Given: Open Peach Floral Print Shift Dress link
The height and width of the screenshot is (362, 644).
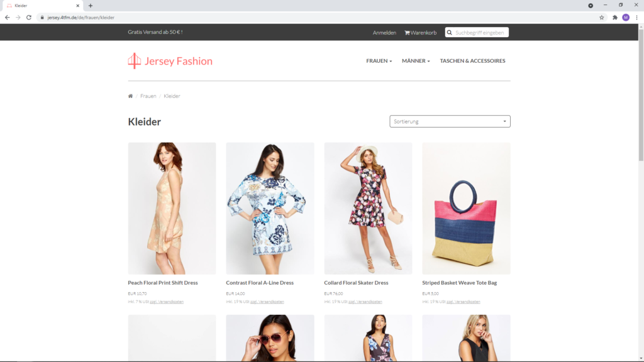Looking at the screenshot, I should point(163,283).
